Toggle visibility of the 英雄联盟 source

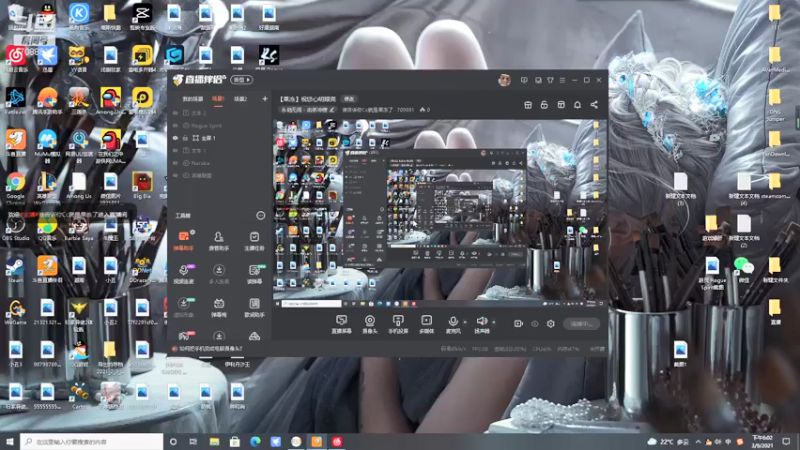[176, 176]
